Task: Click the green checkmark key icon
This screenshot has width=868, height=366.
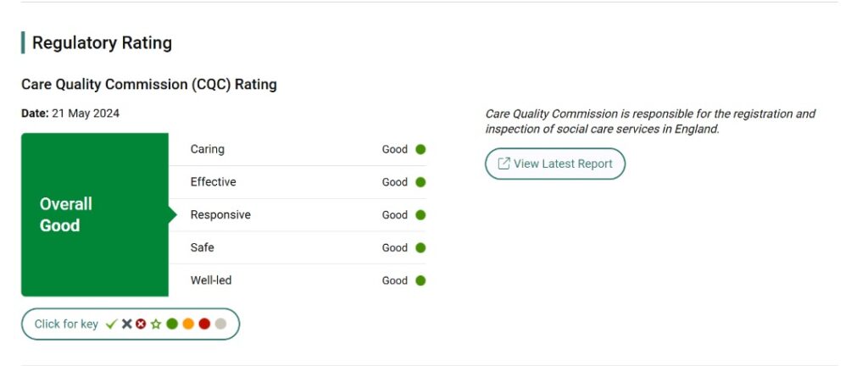Action: (x=111, y=324)
